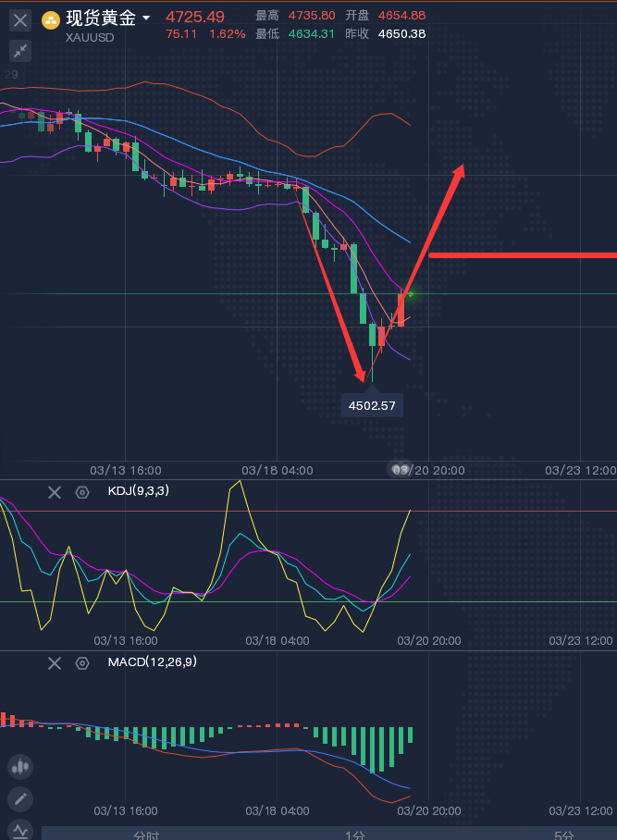The width and height of the screenshot is (617, 840).
Task: Remove the KDJ indicator panel
Action: point(55,492)
